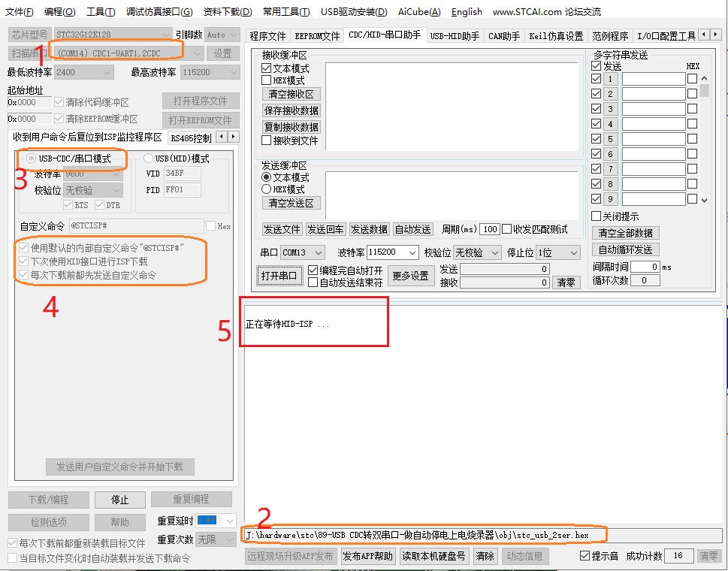
Task: Open the 工具(T) menu
Action: coord(100,11)
